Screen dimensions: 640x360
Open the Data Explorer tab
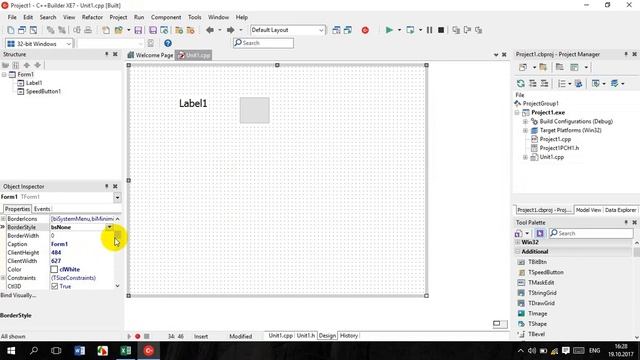point(620,210)
